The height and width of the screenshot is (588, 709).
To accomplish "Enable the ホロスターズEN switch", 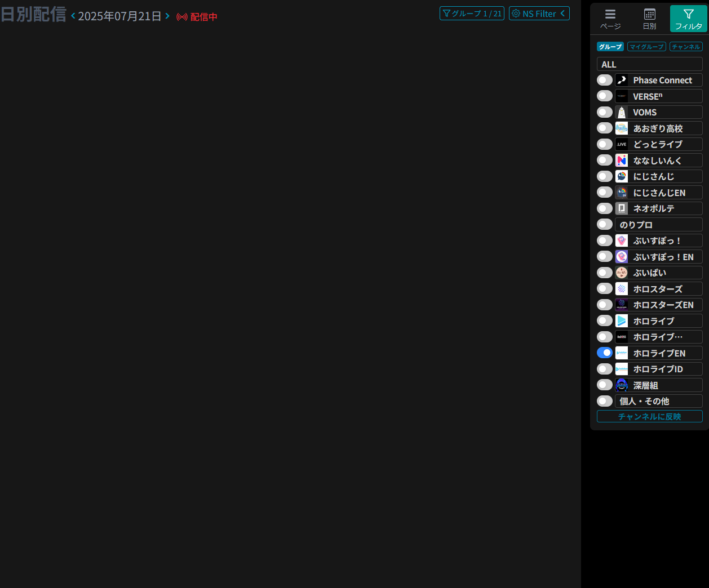I will pyautogui.click(x=605, y=305).
